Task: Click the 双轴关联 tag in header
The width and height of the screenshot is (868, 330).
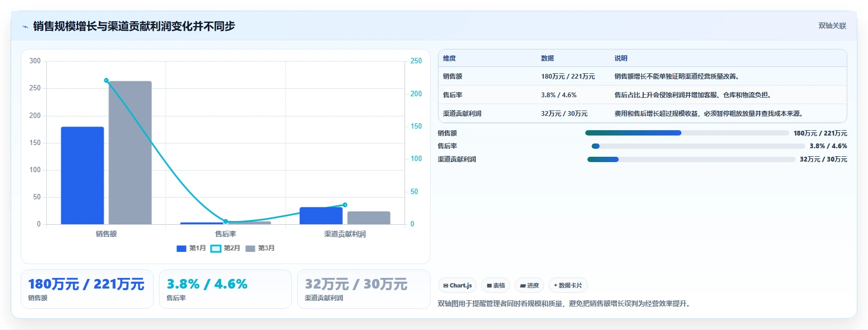Action: coord(832,26)
